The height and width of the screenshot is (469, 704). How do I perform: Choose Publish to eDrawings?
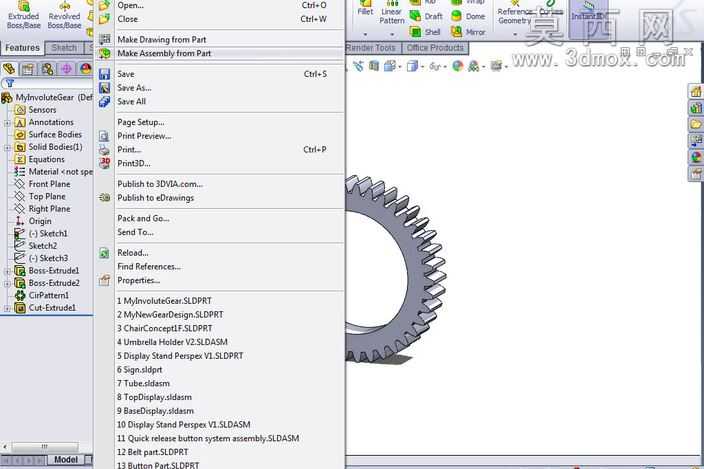point(221,198)
